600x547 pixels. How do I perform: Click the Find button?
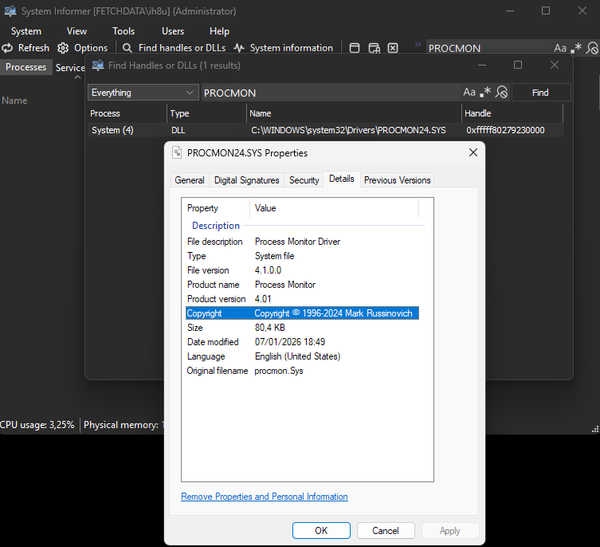[x=540, y=92]
